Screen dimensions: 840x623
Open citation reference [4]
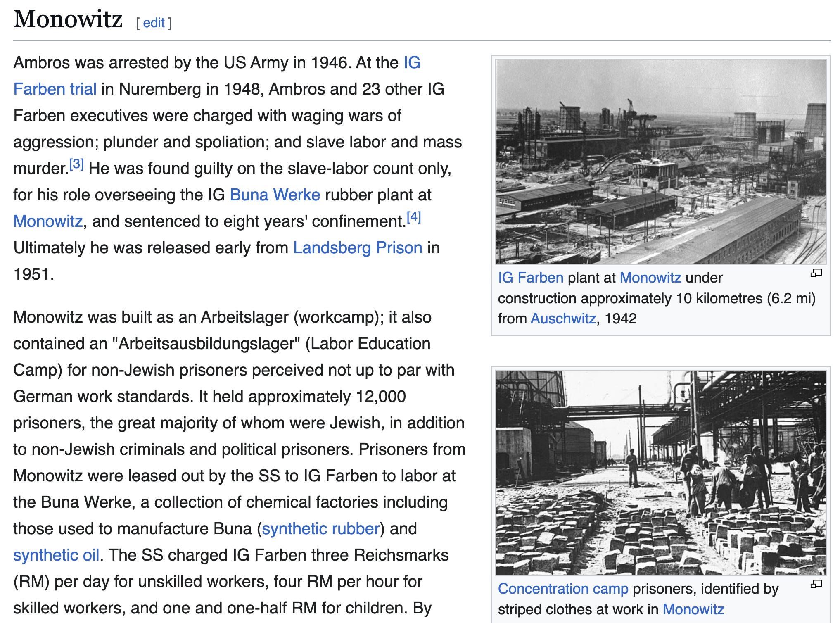point(414,217)
